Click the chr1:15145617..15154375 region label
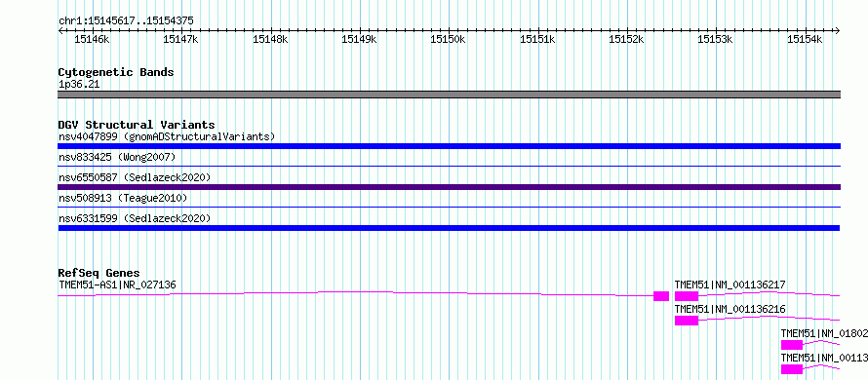868x380 pixels. pos(126,21)
